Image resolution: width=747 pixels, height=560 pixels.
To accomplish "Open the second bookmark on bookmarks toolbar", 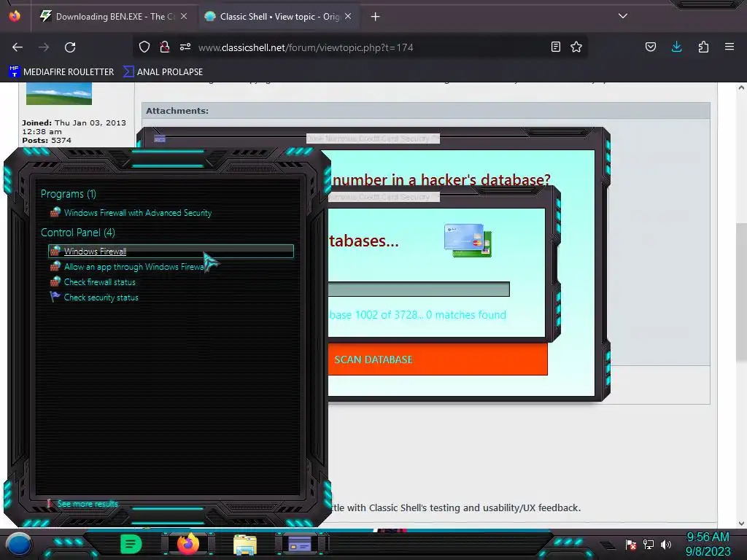I will coord(163,72).
